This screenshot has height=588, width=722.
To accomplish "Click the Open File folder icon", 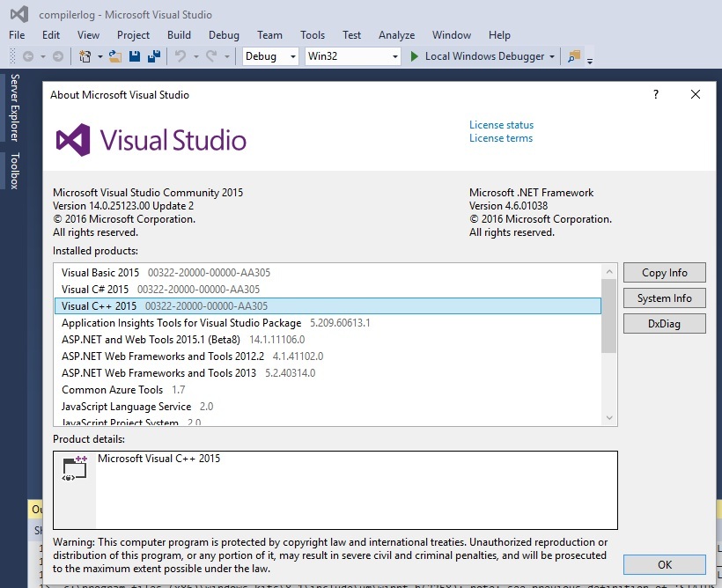I will pos(115,56).
